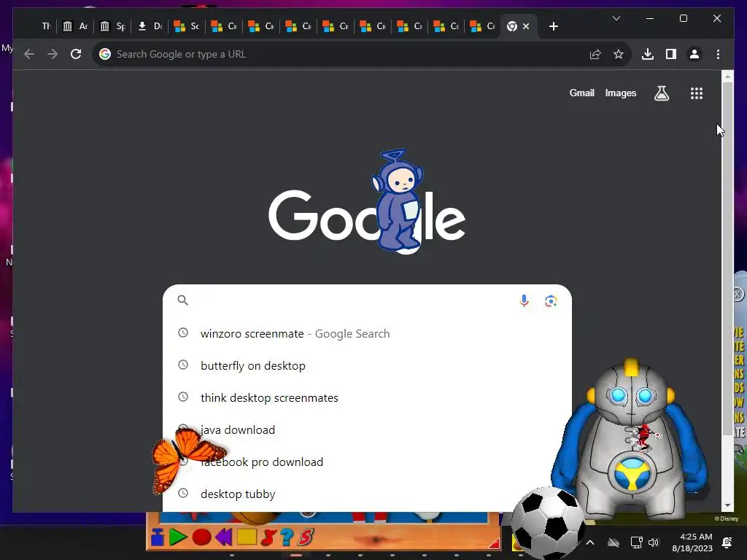
Task: Select suggestion 'think desktop screenmates'
Action: click(x=367, y=397)
